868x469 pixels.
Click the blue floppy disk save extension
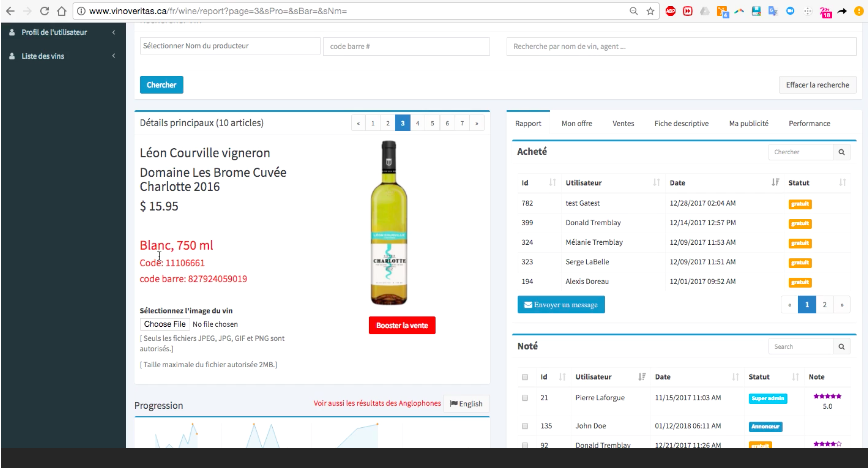pyautogui.click(x=756, y=11)
